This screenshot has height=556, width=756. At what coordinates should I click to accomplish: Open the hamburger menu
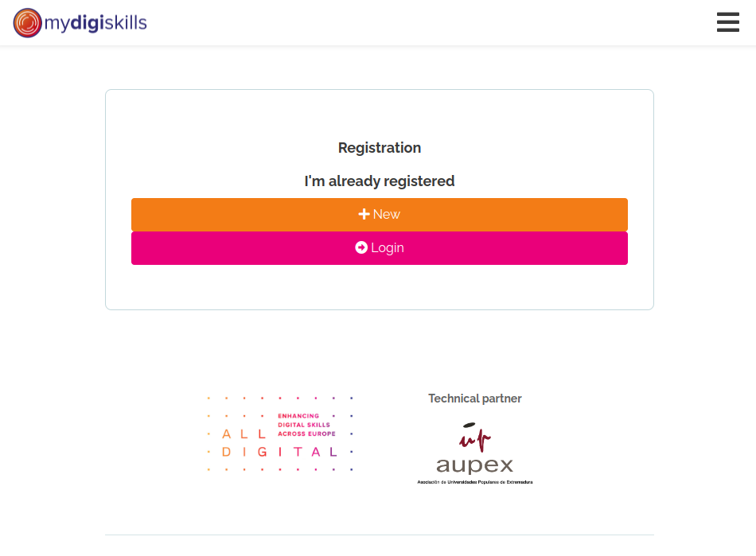coord(727,22)
